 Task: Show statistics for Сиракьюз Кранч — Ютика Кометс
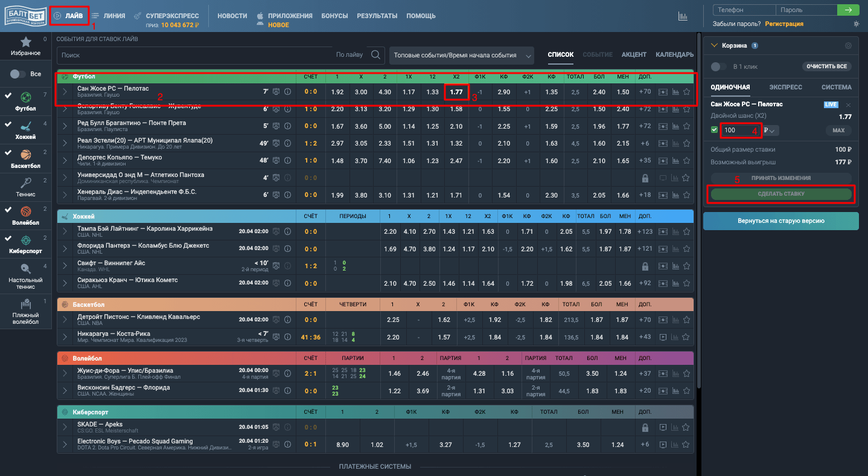tap(675, 283)
